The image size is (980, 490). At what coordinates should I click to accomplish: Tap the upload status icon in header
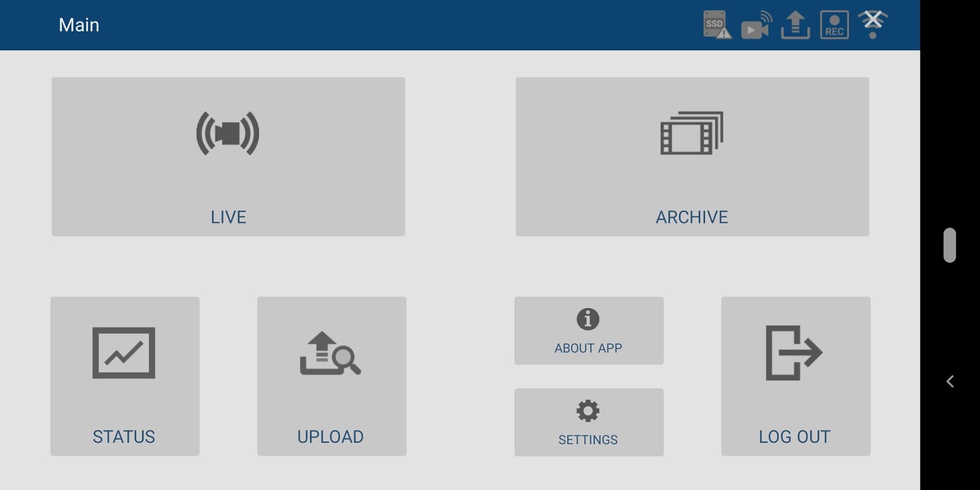click(x=795, y=25)
